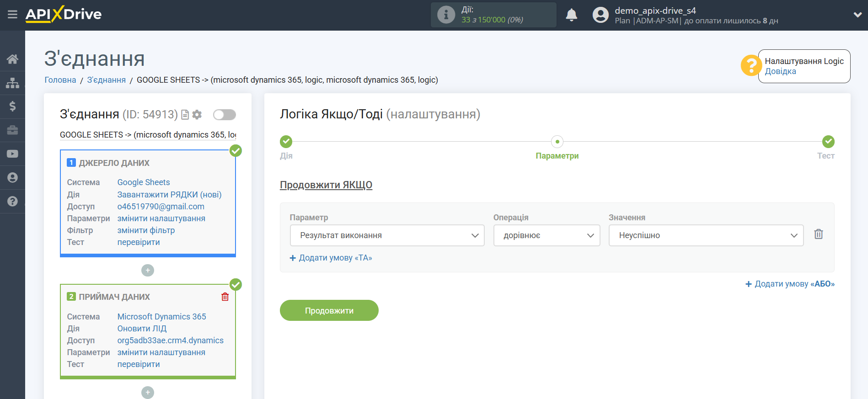The height and width of the screenshot is (399, 868).
Task: Click перевірити in data source
Action: pos(139,242)
